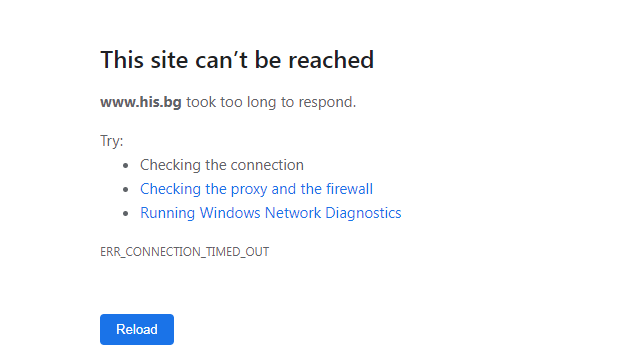The width and height of the screenshot is (626, 361).
Task: Open the Running Windows Network Diagnostics link
Action: [271, 213]
